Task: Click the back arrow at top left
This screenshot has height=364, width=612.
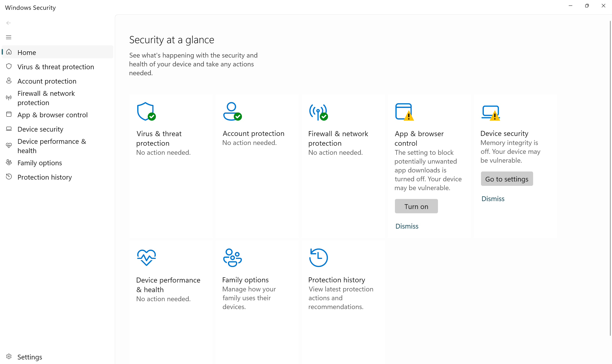Action: [9, 23]
